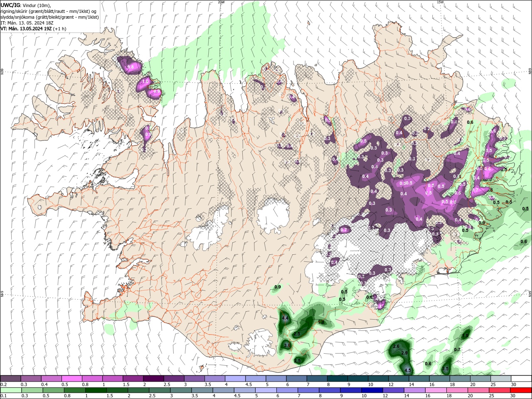Select the 3 swatch on the purple snow scale
Viewport: 532px width, 399px height.
tap(194, 379)
